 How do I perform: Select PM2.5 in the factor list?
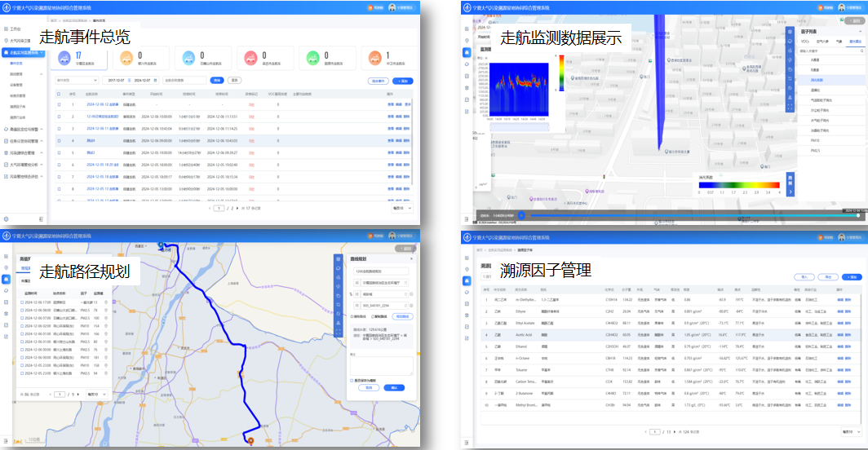(x=816, y=151)
